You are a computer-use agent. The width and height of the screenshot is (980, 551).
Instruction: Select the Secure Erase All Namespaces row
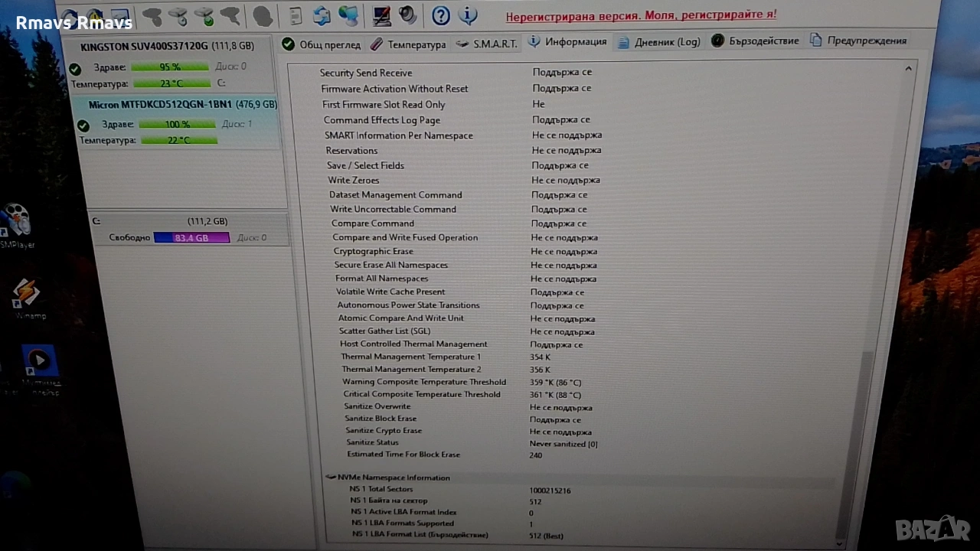coord(465,265)
